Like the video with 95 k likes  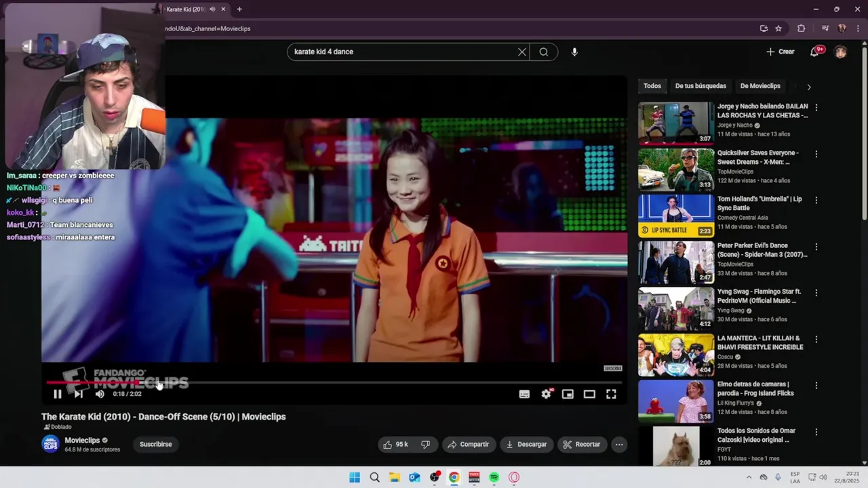(396, 445)
